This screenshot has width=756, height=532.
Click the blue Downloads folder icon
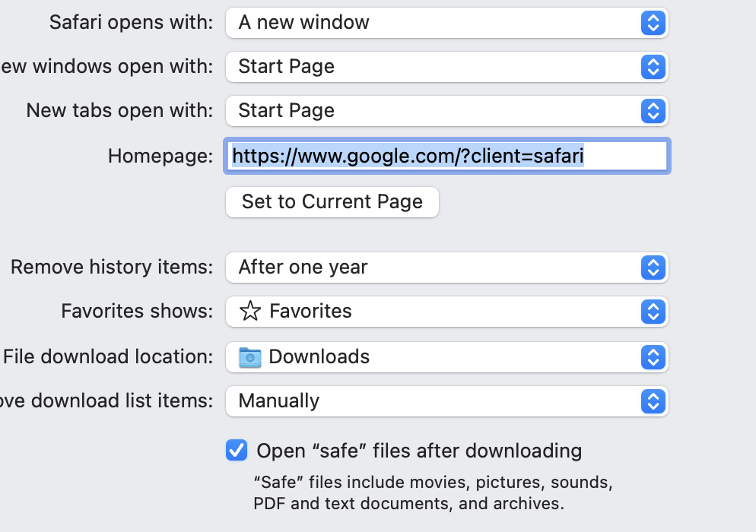coord(249,356)
